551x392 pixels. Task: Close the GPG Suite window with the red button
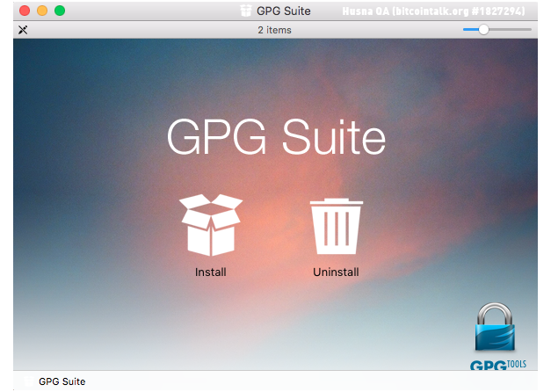25,11
